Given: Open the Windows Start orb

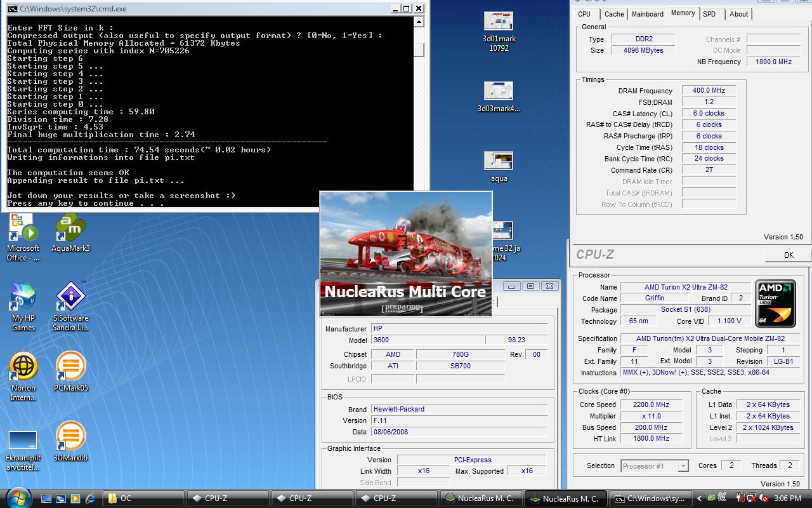Looking at the screenshot, I should coord(17,498).
